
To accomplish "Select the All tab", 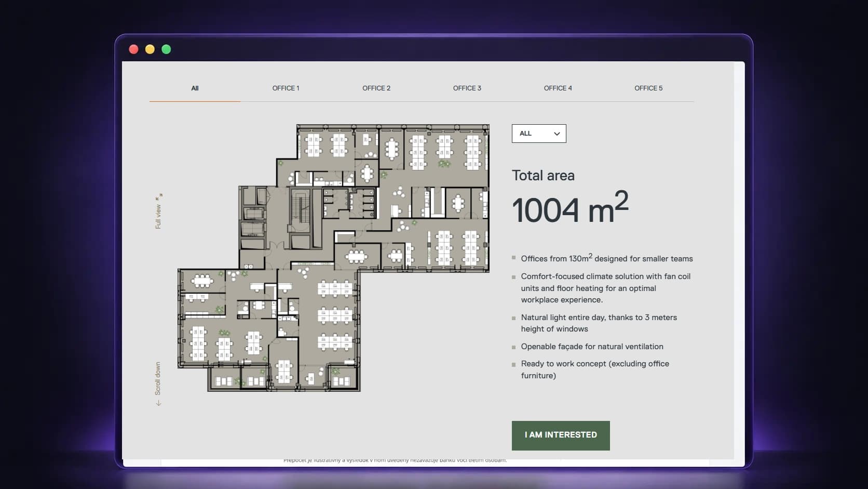I will [x=195, y=88].
